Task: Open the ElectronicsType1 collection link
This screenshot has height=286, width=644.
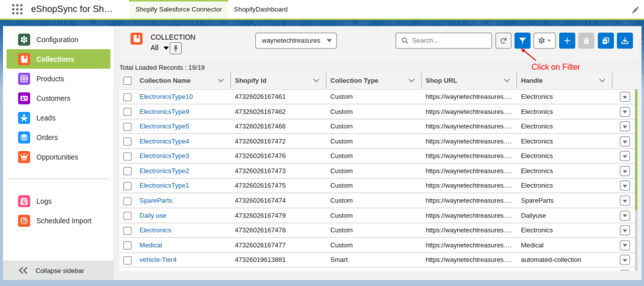Action: 164,185
